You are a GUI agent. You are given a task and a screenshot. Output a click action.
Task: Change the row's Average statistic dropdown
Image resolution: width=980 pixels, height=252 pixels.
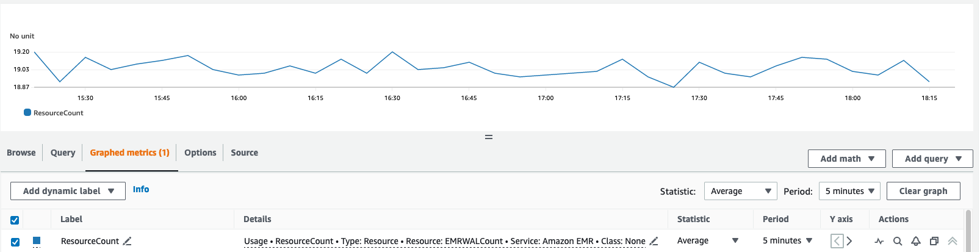pyautogui.click(x=708, y=241)
